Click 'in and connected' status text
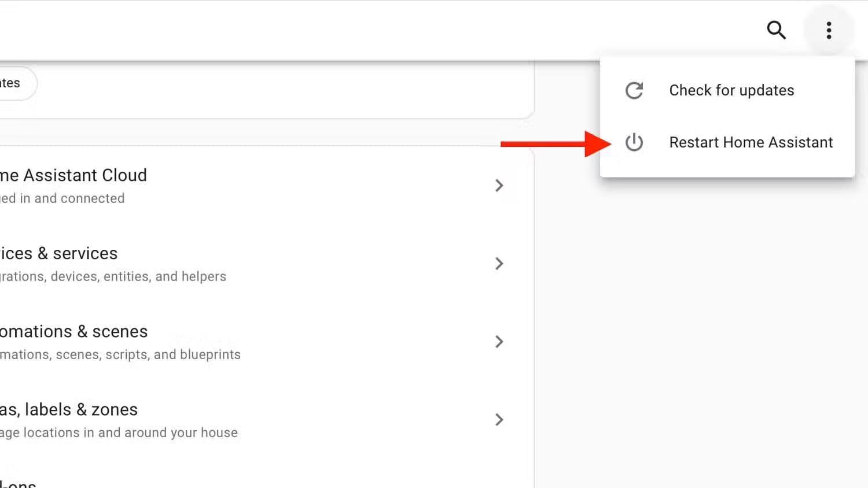The width and height of the screenshot is (868, 488). pyautogui.click(x=72, y=198)
